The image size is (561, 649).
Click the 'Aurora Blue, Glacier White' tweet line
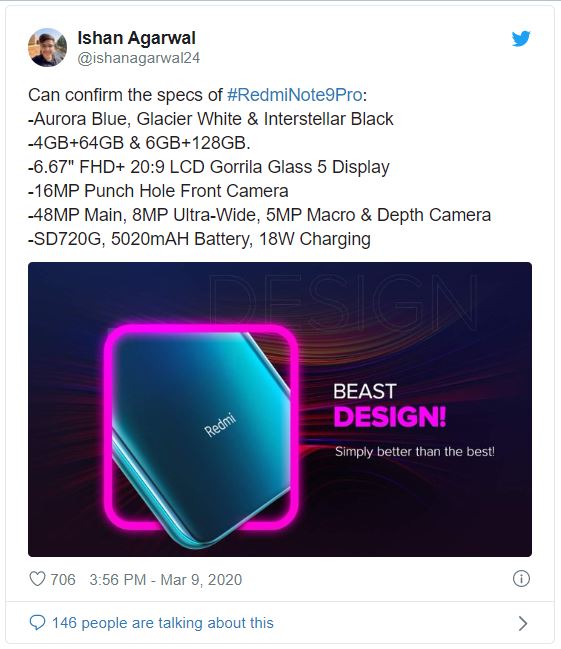point(211,119)
